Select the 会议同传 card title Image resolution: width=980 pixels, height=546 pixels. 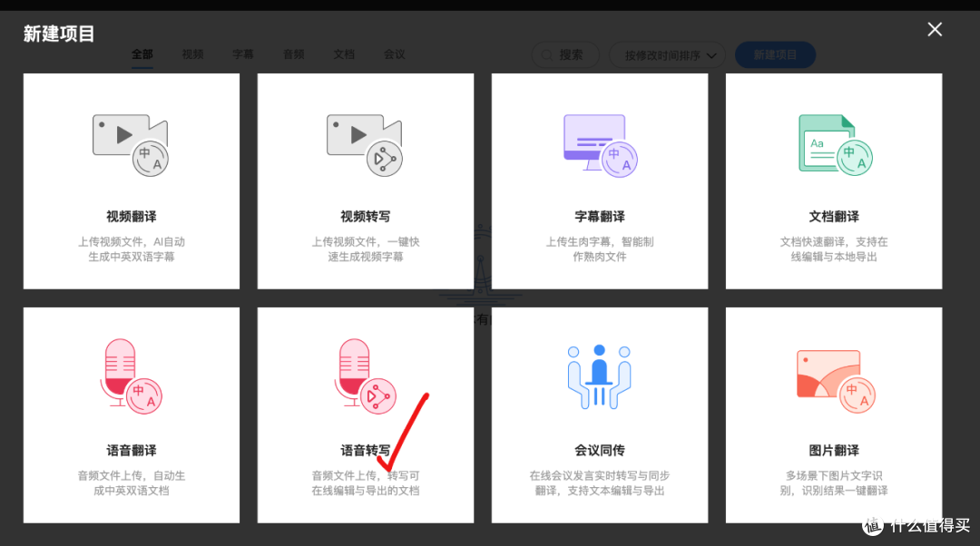(x=600, y=450)
